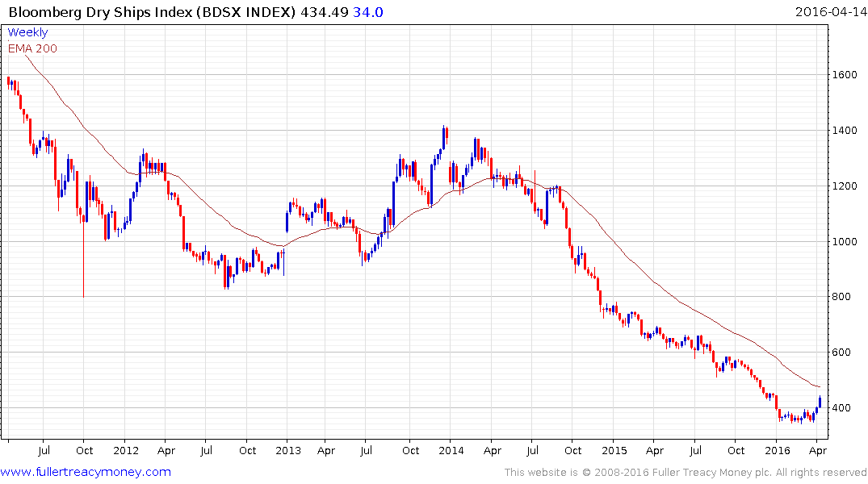This screenshot has height=484, width=868.
Task: Click the '600' y-axis label
Action: click(841, 353)
